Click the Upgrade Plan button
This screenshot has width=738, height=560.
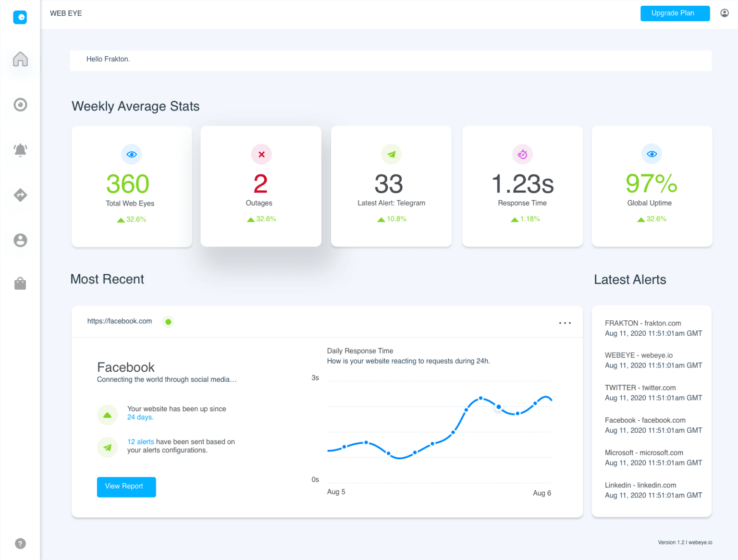tap(675, 13)
